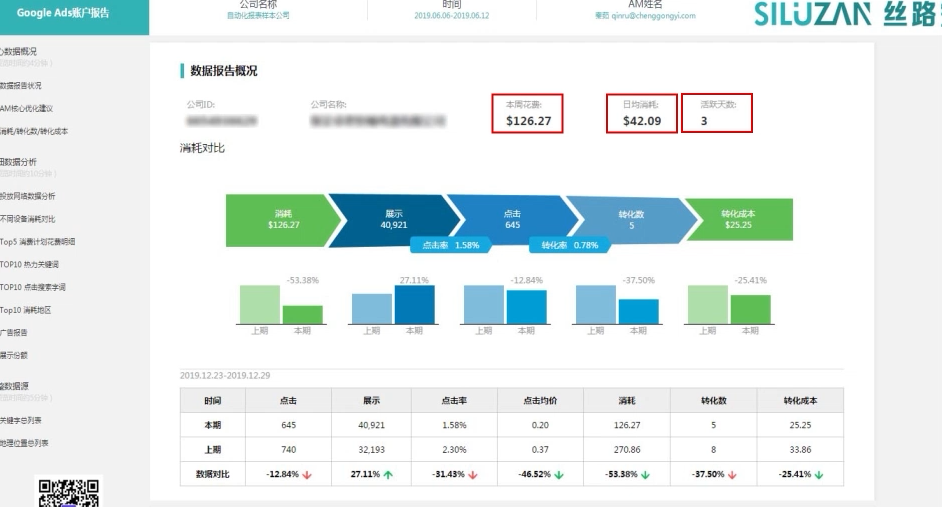Viewport: 942px width, 507px height.
Task: Select the green 消耗 $126.27 funnel arrow
Action: click(x=283, y=220)
